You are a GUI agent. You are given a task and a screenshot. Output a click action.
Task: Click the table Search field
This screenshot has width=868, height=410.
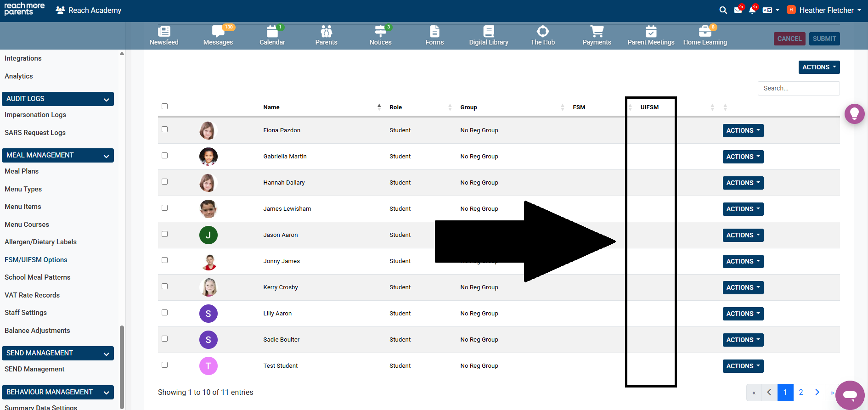(x=798, y=88)
